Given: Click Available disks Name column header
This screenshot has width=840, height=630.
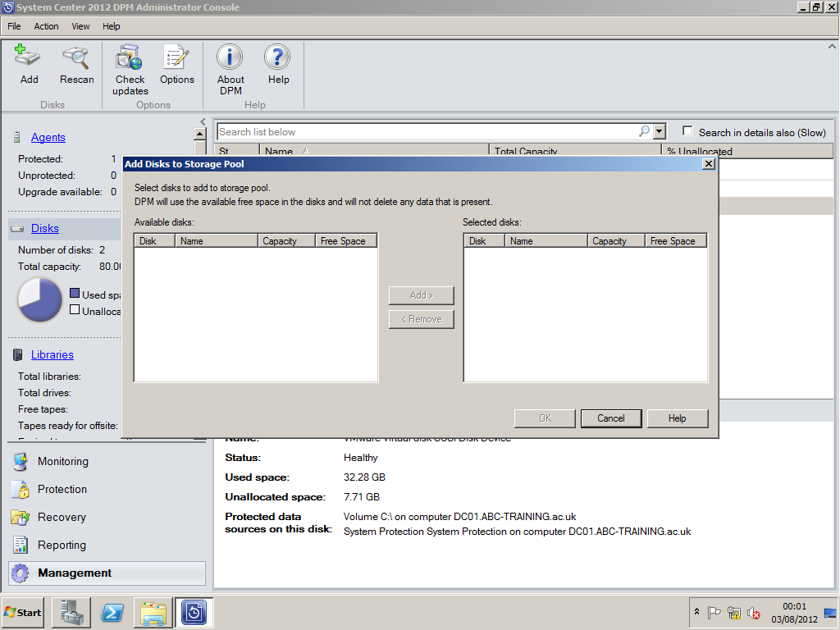Looking at the screenshot, I should click(x=217, y=241).
